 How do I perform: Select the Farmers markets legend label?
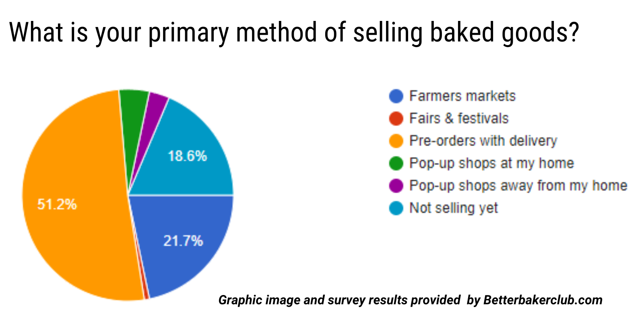[x=462, y=96]
